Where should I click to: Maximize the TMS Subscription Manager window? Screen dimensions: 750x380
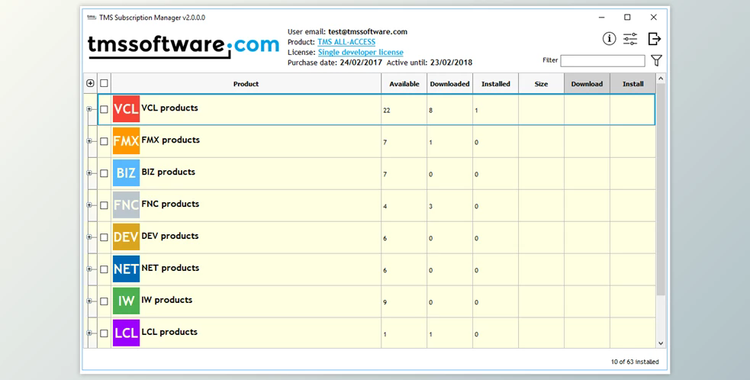tap(627, 17)
